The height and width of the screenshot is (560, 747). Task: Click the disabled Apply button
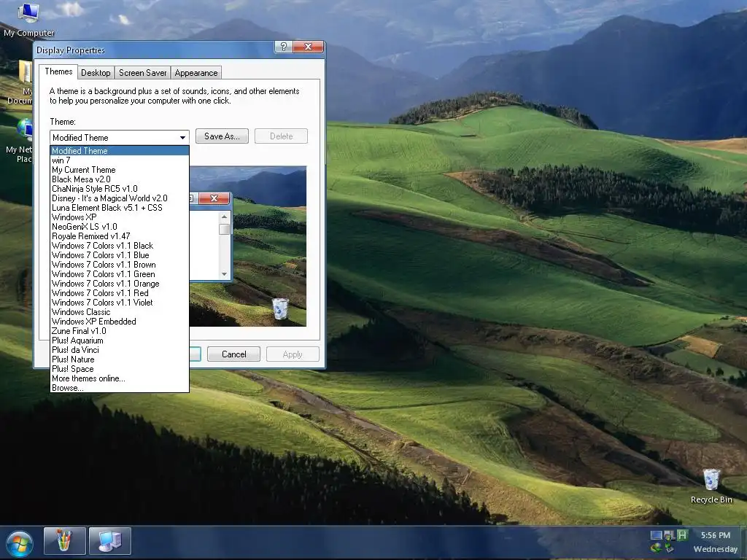[x=293, y=354]
